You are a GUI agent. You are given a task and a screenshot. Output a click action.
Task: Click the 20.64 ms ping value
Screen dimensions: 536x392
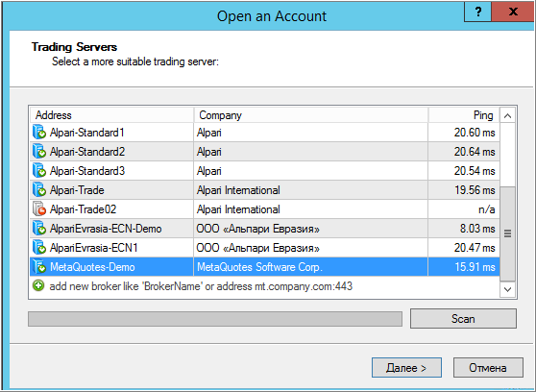pos(475,152)
